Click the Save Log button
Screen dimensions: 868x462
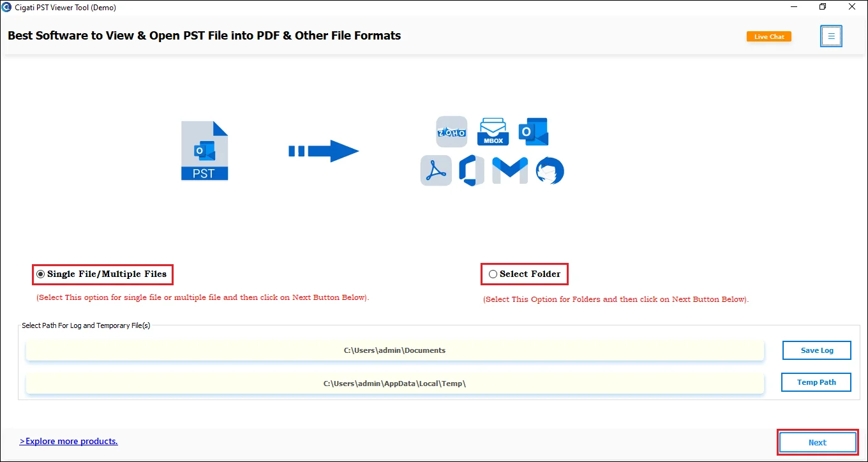(817, 350)
